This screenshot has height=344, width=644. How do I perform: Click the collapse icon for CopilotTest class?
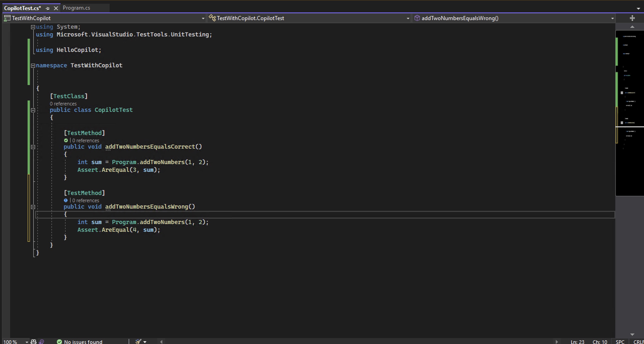click(33, 110)
